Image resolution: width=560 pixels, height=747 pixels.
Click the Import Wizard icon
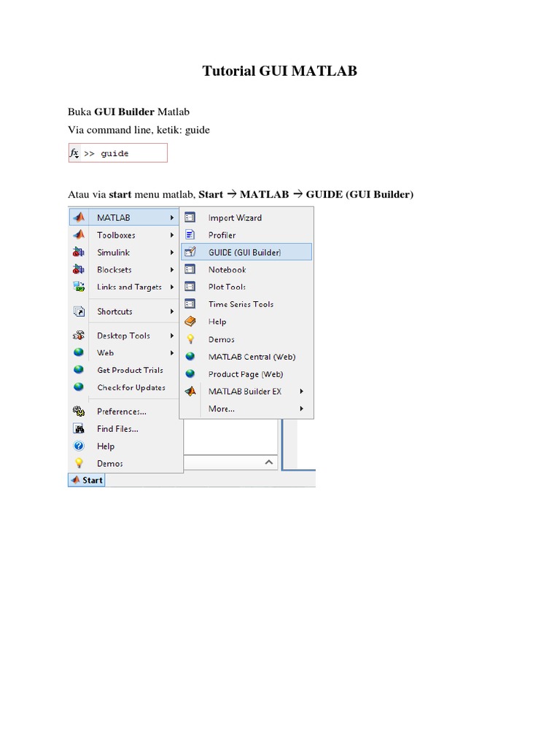pyautogui.click(x=190, y=217)
